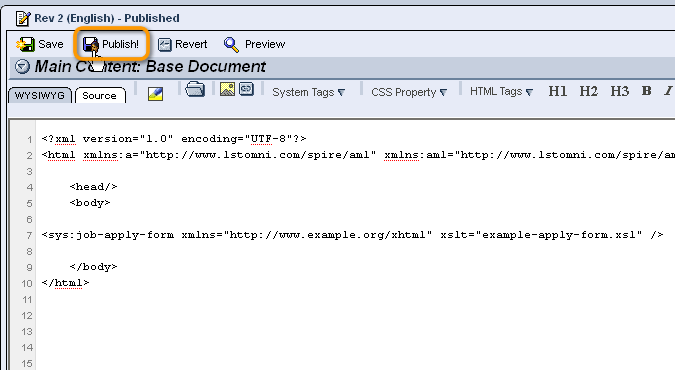The image size is (675, 370).
Task: Click the highlighter edit icon
Action: (155, 93)
